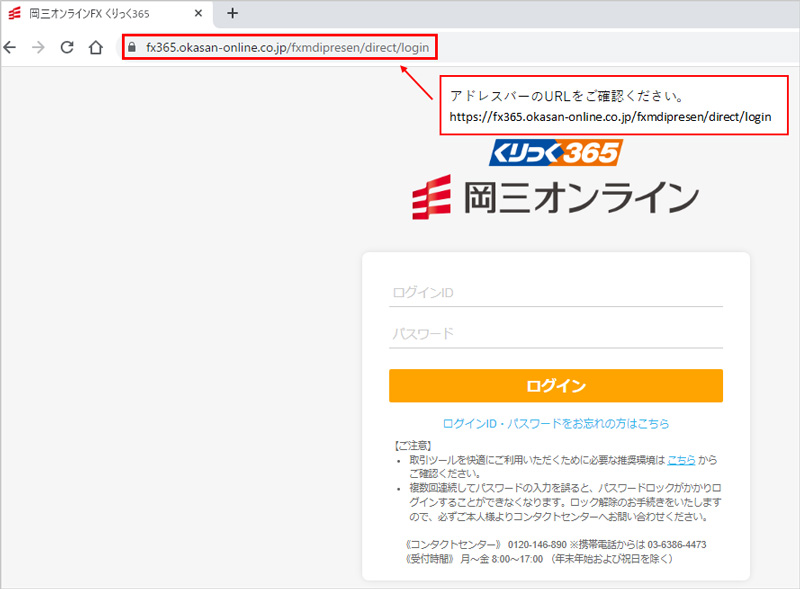Click the forward navigation arrow

pos(38,47)
